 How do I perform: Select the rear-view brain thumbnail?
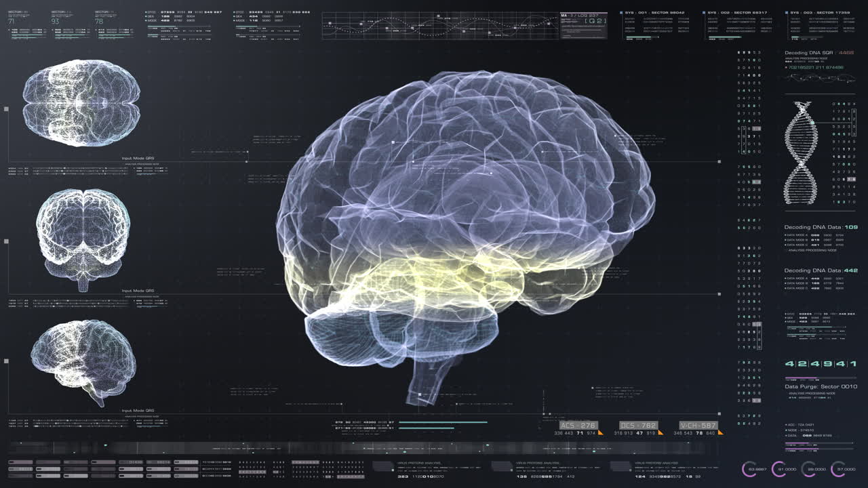[x=83, y=237]
